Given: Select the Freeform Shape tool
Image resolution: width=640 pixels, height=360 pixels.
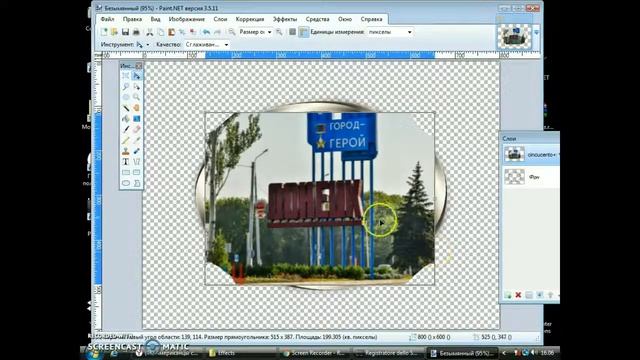Looking at the screenshot, I should click(136, 183).
